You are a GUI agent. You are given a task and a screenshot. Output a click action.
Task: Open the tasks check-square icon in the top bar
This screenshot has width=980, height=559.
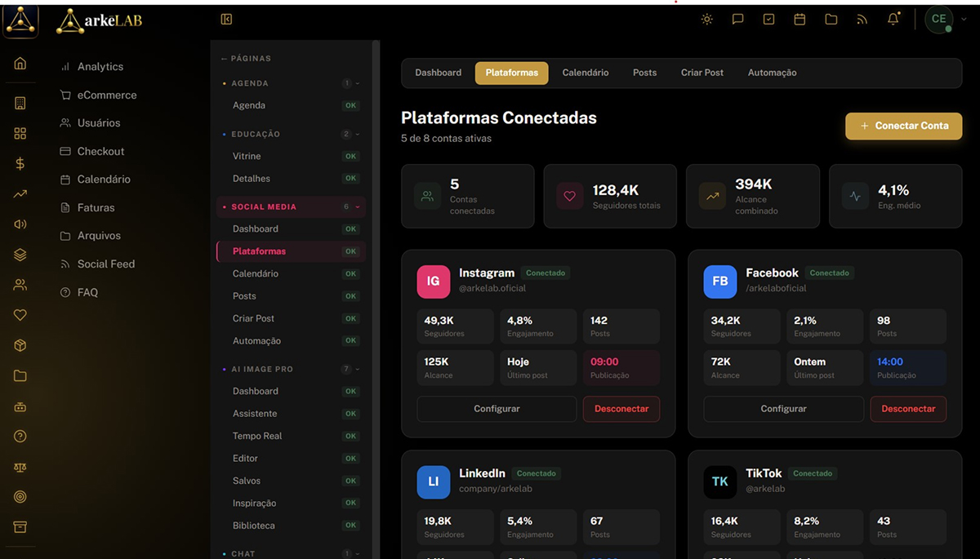click(x=769, y=19)
